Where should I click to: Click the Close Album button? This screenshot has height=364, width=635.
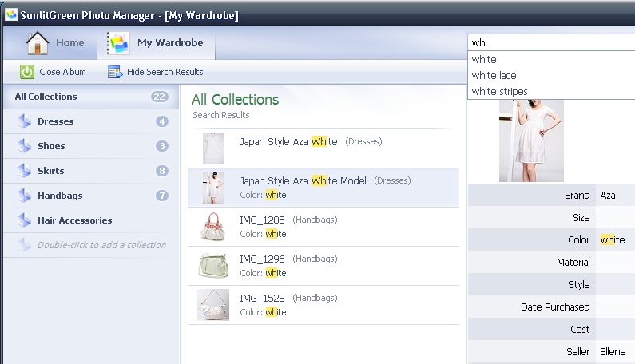point(53,72)
